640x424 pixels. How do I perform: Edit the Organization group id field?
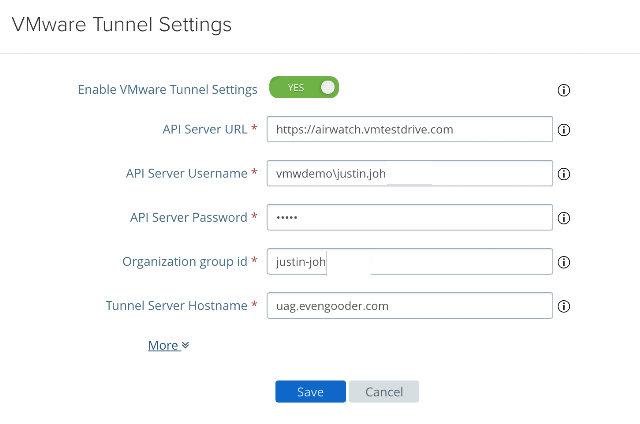coord(410,262)
